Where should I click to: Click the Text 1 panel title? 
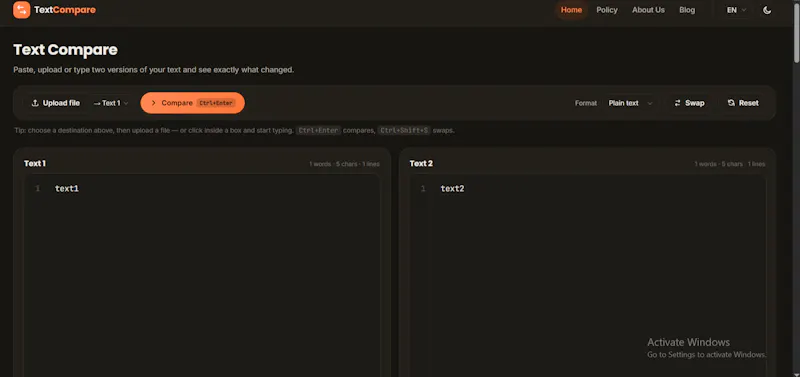coord(35,164)
